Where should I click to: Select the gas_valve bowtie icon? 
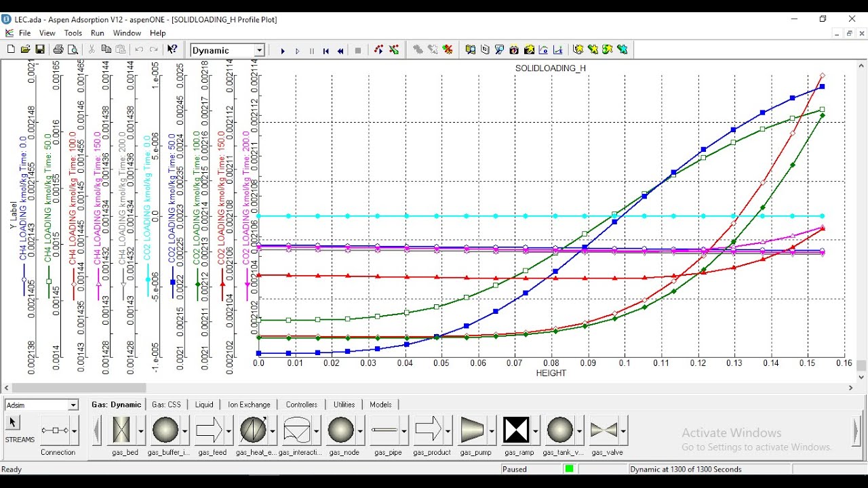point(604,430)
